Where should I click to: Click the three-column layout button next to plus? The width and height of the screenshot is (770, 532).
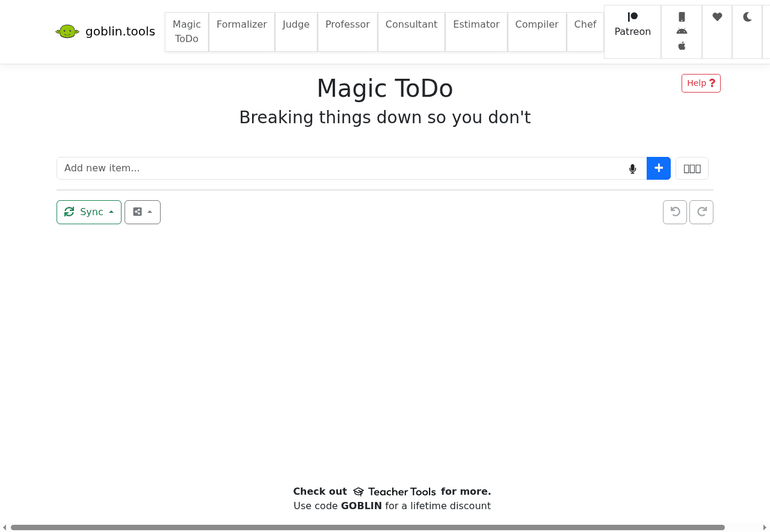pos(692,168)
